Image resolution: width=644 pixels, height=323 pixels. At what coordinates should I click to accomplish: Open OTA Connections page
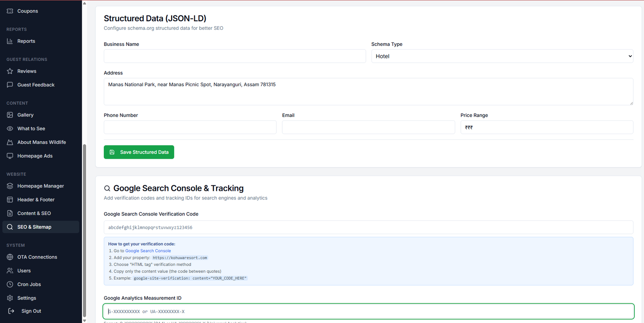click(x=41, y=257)
